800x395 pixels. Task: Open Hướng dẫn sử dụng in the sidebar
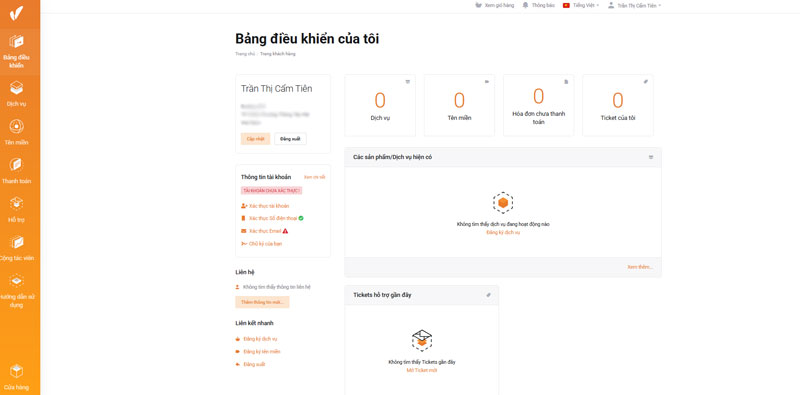[x=17, y=291]
